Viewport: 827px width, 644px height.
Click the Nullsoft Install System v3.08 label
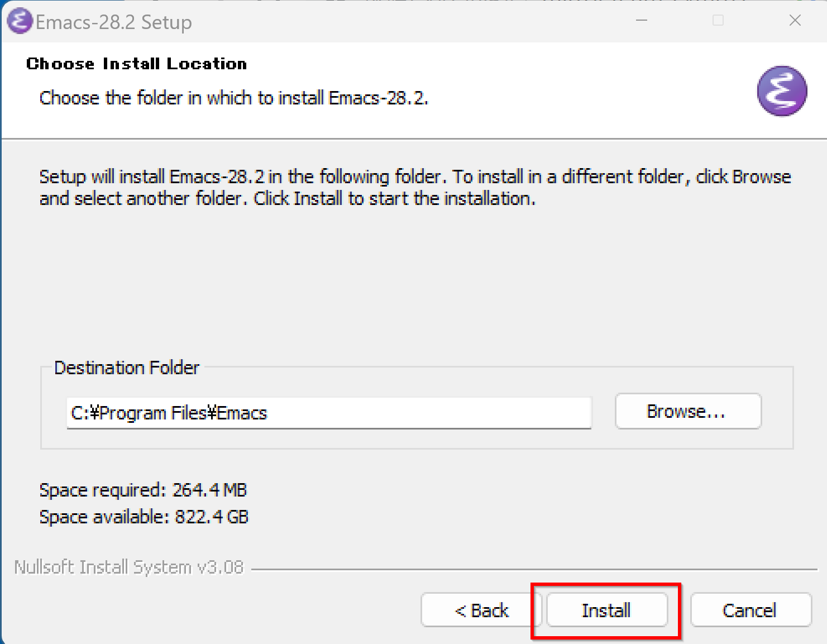129,567
